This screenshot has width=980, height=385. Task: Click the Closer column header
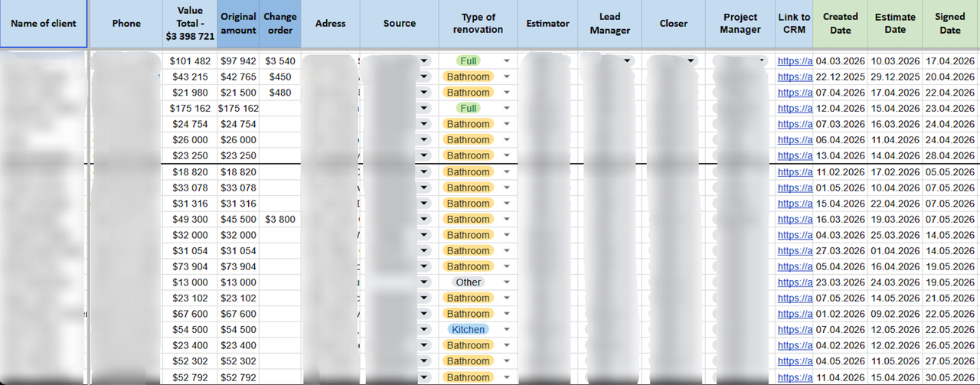tap(673, 24)
